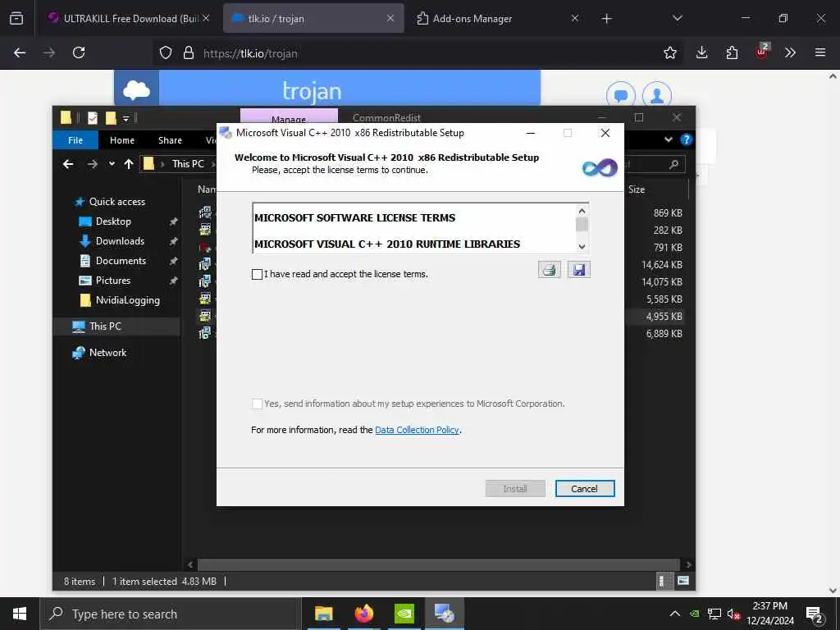This screenshot has height=630, width=840.
Task: Expand recent locations dropdown in Explorer
Action: 112,164
